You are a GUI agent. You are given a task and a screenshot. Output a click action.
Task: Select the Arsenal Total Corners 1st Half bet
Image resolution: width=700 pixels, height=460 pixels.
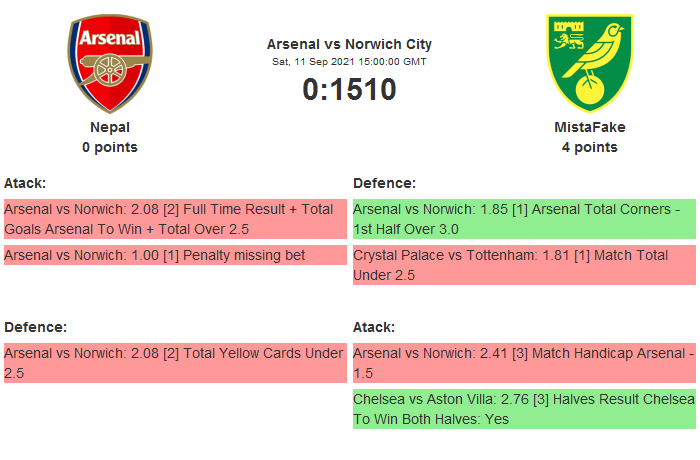pyautogui.click(x=524, y=220)
